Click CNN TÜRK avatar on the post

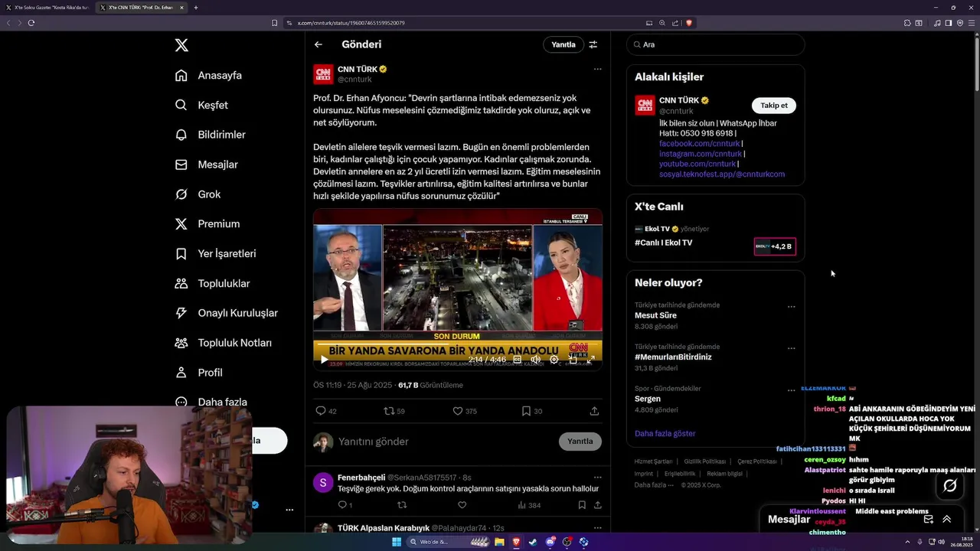click(323, 74)
